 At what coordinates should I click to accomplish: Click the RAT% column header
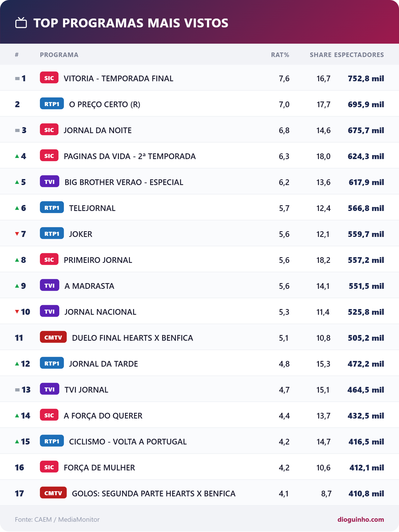pyautogui.click(x=280, y=55)
